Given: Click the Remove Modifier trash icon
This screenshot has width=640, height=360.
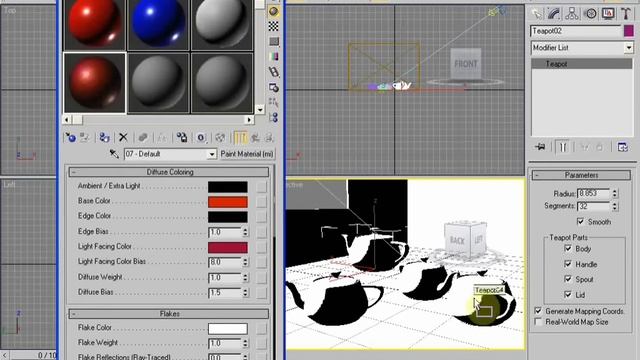Looking at the screenshot, I should (599, 147).
